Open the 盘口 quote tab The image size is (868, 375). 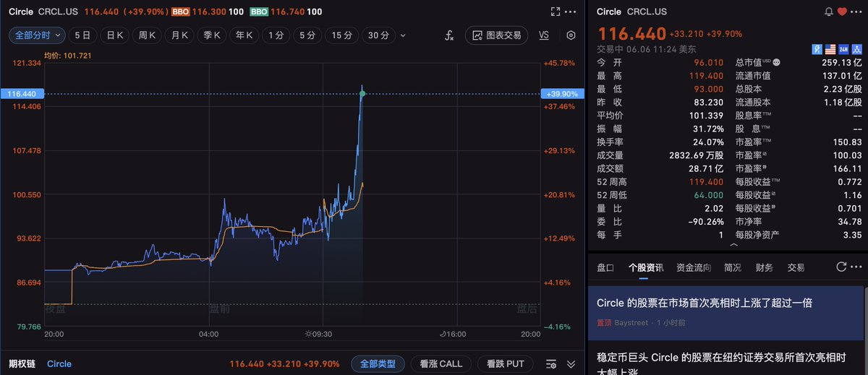tap(605, 267)
